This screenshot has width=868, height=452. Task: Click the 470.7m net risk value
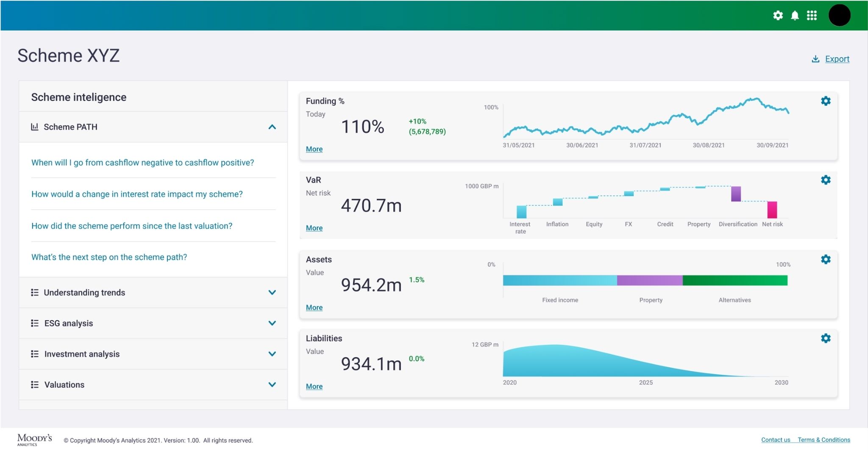tap(371, 205)
